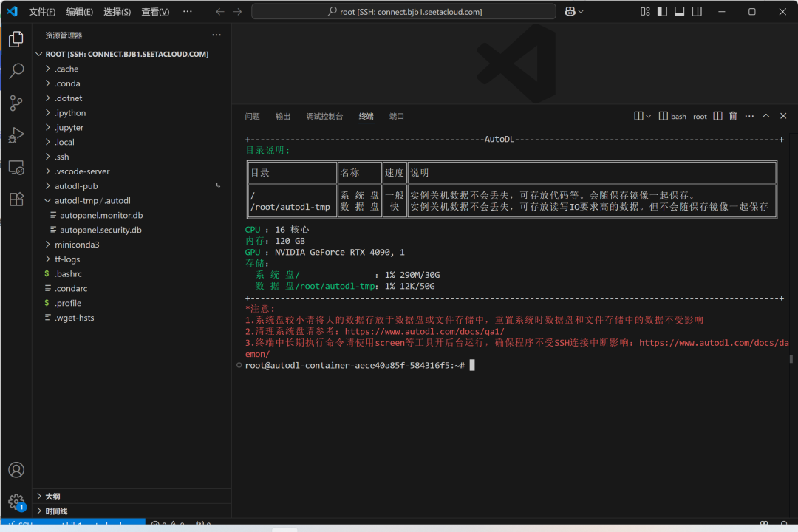
Task: Open the autopanel.monitor.db file
Action: tap(132, 215)
